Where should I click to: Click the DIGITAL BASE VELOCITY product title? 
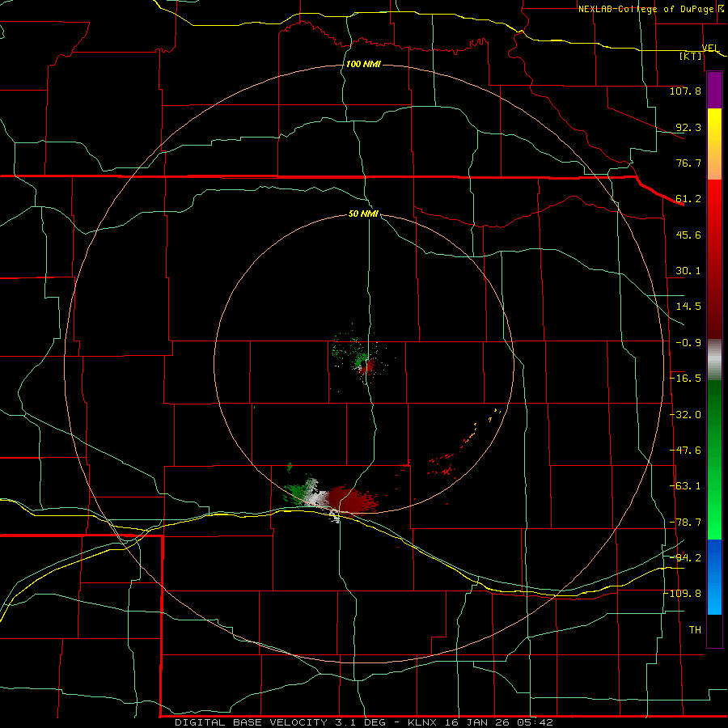tap(251, 722)
